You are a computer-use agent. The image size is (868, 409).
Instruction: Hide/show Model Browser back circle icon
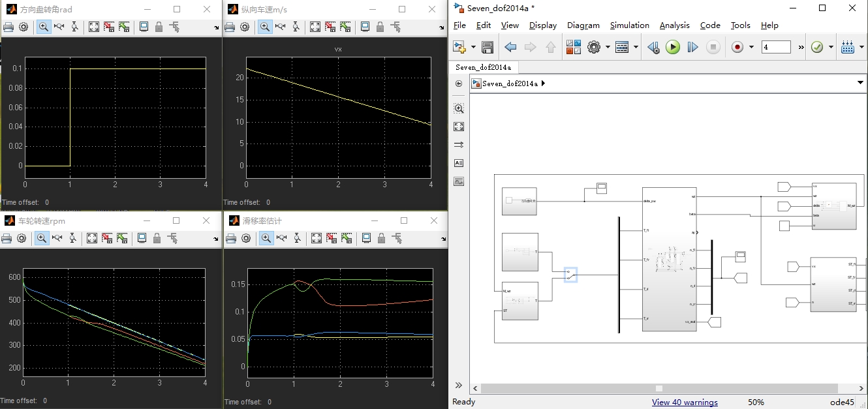tap(459, 83)
